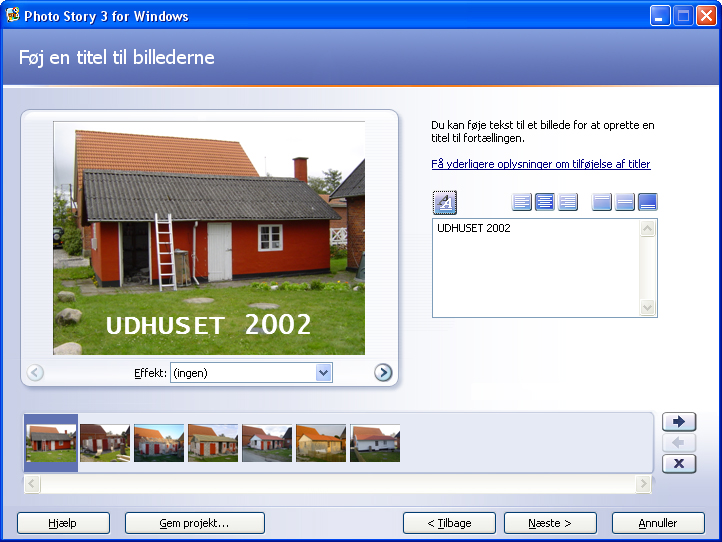This screenshot has height=542, width=722.
Task: Position title at top of picture
Action: click(x=602, y=202)
